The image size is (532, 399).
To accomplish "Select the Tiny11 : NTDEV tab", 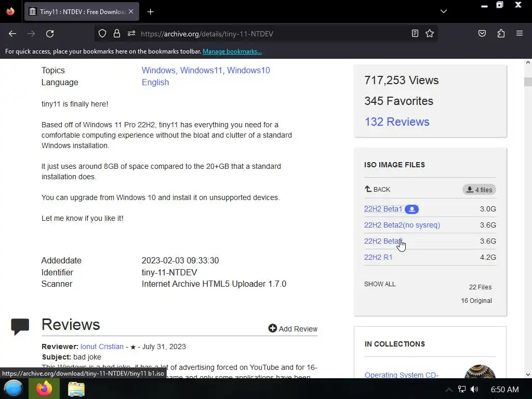I will [x=82, y=11].
